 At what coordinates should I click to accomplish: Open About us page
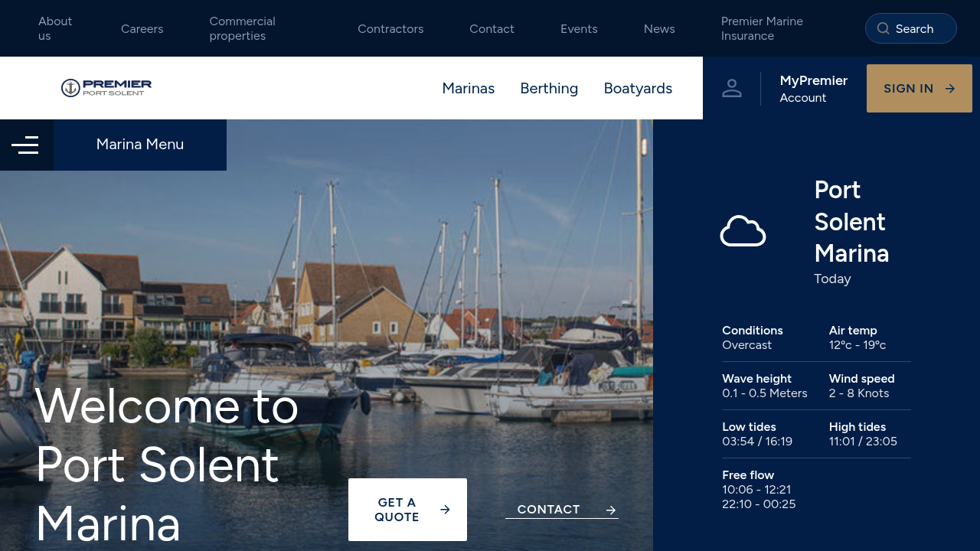[x=55, y=28]
